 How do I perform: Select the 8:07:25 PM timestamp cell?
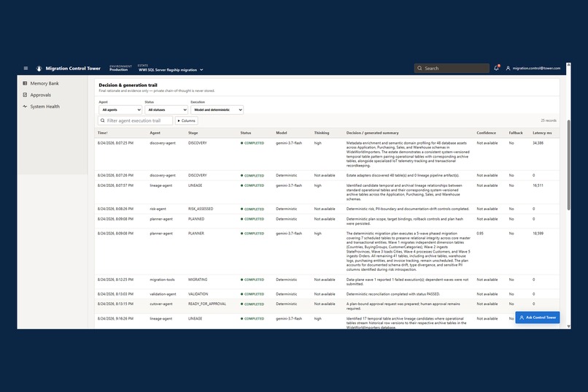coord(115,143)
